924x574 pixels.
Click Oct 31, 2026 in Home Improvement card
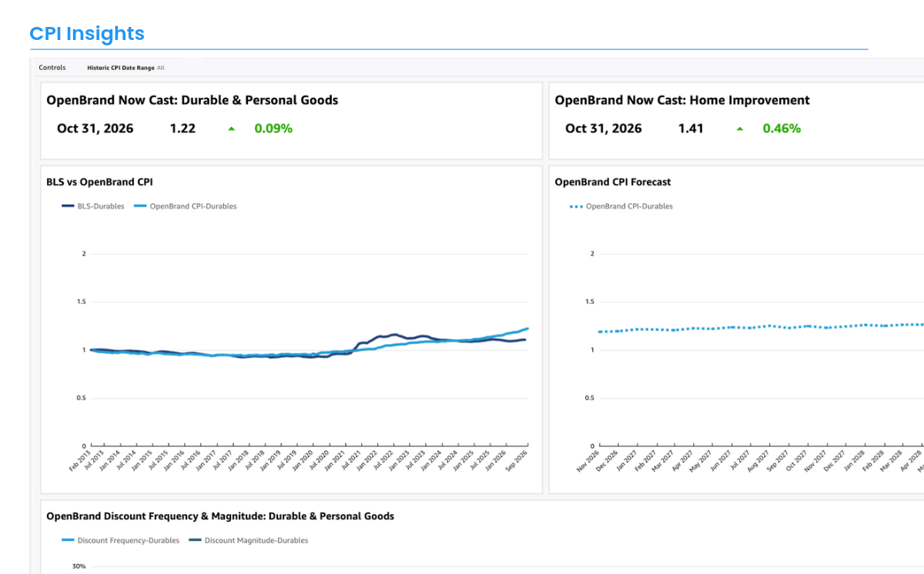pyautogui.click(x=603, y=128)
